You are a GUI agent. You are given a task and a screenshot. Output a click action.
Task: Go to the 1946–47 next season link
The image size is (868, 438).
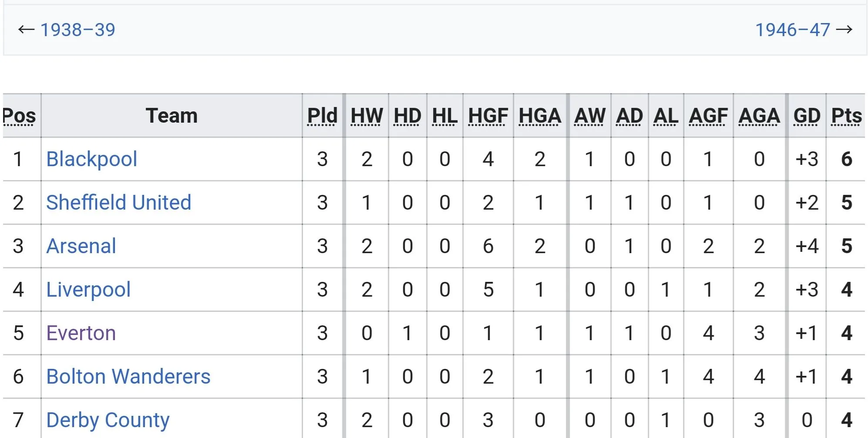click(793, 30)
